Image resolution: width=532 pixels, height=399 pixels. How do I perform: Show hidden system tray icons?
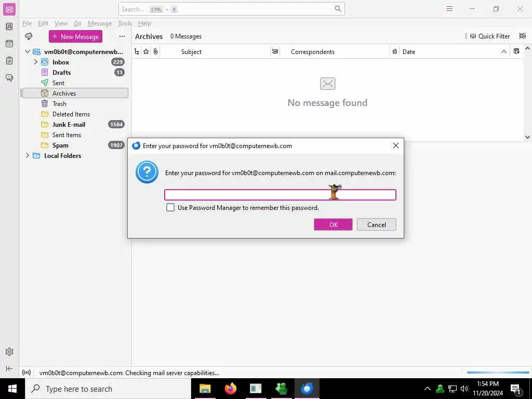428,389
